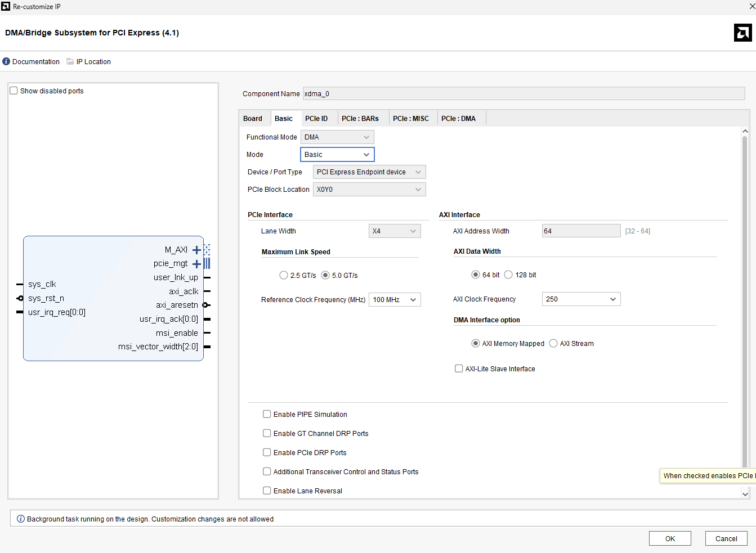This screenshot has width=756, height=553.
Task: Click the Component Name input field
Action: (x=524, y=93)
